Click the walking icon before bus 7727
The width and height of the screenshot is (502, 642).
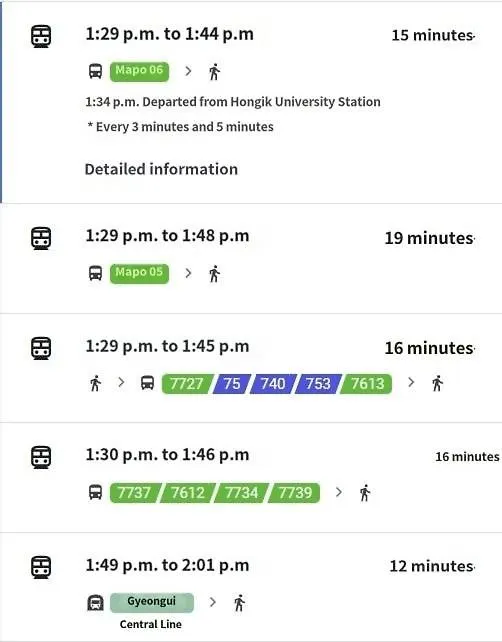click(95, 383)
